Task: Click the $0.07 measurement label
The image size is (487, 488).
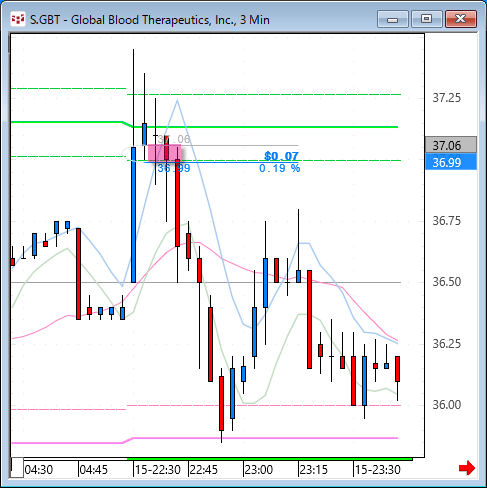Action: [281, 156]
